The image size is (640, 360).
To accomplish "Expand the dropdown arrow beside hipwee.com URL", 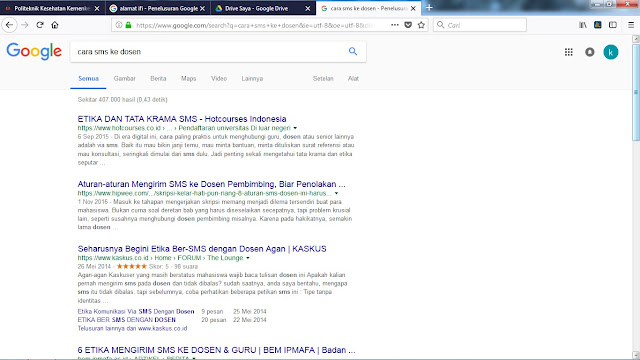I will [336, 193].
